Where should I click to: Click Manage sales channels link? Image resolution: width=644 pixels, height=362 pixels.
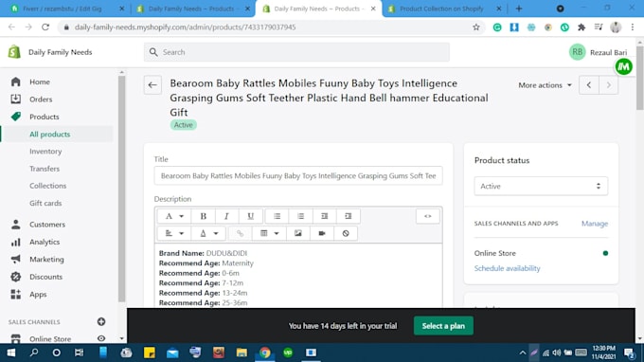(595, 224)
